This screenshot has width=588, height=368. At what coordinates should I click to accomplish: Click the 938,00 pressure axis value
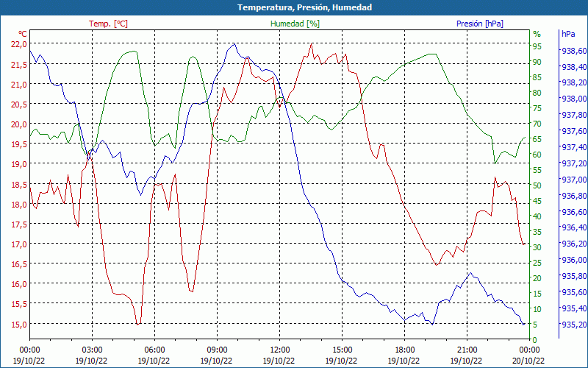point(574,99)
